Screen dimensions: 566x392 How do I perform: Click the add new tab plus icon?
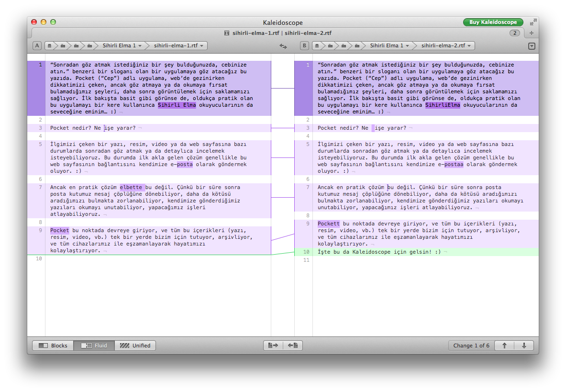click(531, 33)
